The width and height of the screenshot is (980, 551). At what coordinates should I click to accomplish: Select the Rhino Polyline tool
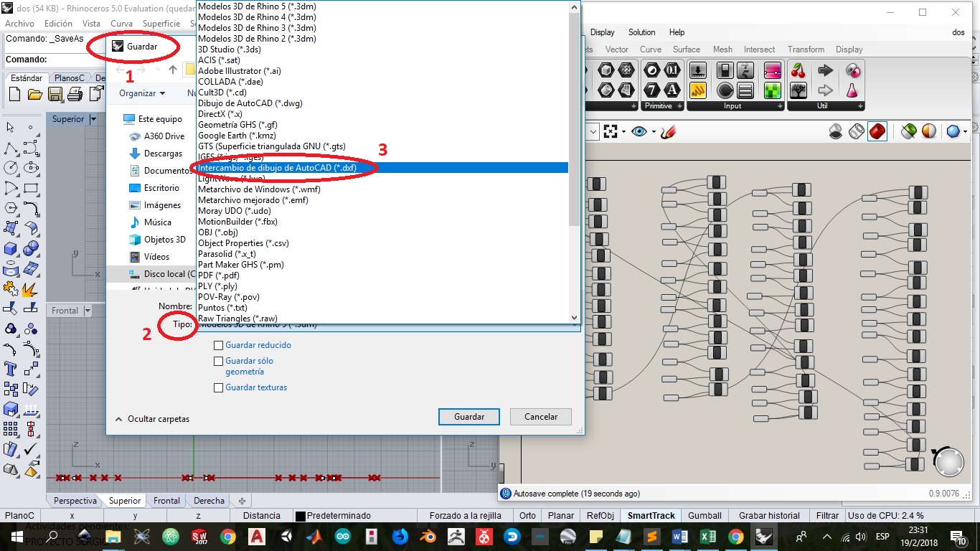pyautogui.click(x=11, y=149)
